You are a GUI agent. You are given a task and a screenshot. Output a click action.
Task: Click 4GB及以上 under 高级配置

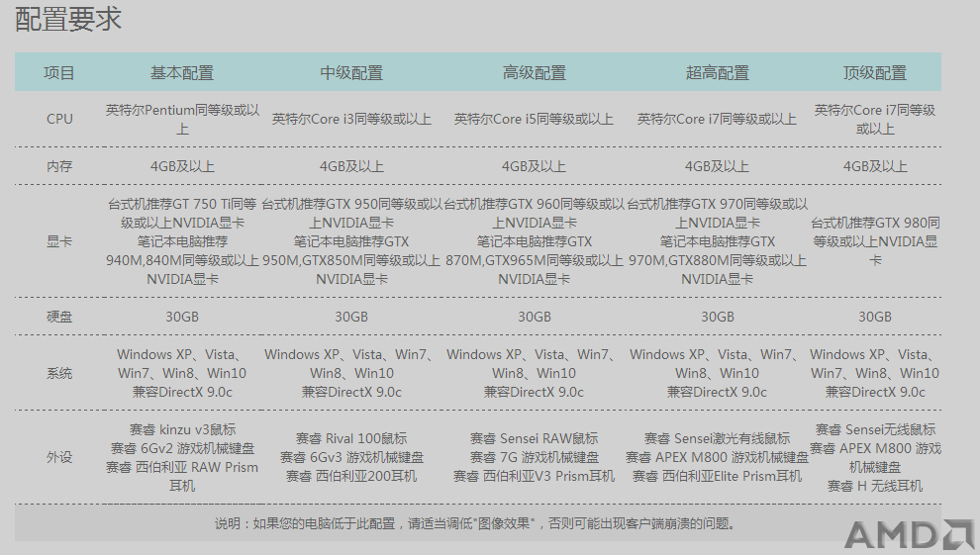coord(534,166)
